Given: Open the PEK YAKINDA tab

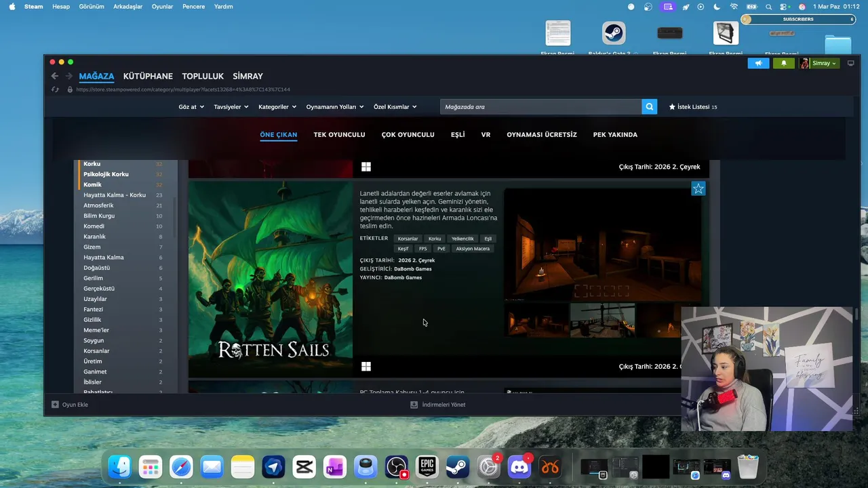Looking at the screenshot, I should click(x=615, y=134).
